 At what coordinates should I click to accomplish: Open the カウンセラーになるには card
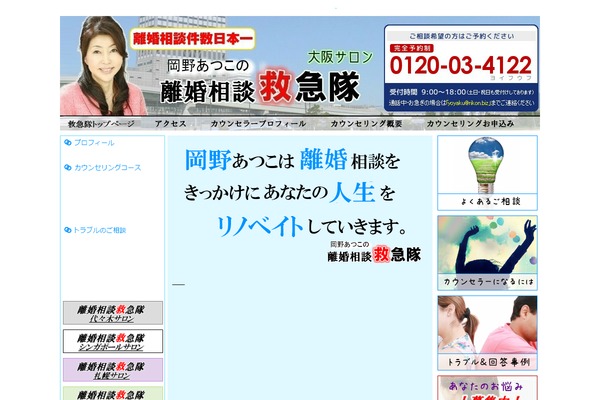[488, 253]
